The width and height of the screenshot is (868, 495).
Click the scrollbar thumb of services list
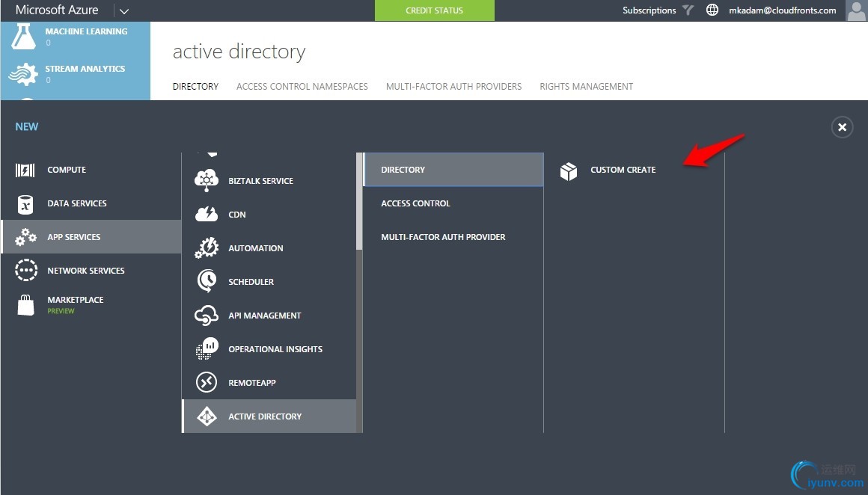coord(359,201)
